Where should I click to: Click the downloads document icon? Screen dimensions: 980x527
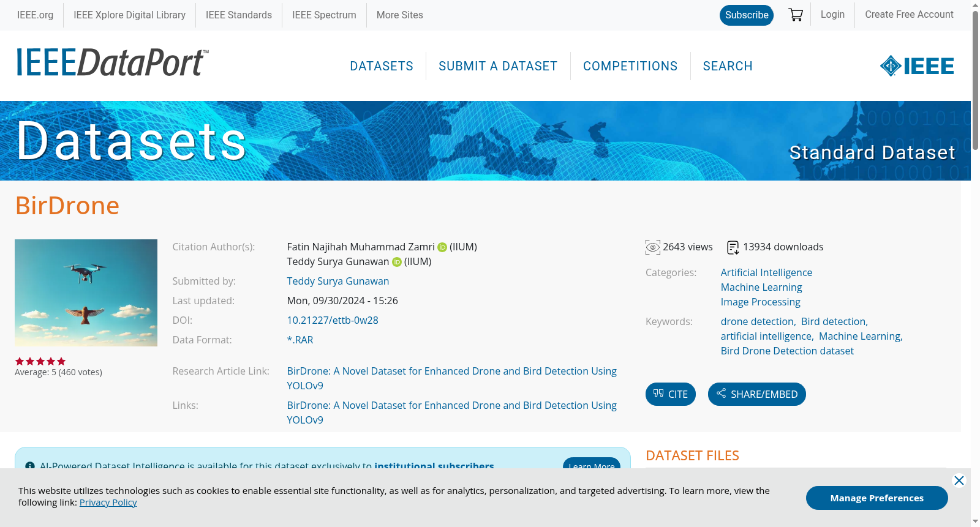[x=733, y=247]
